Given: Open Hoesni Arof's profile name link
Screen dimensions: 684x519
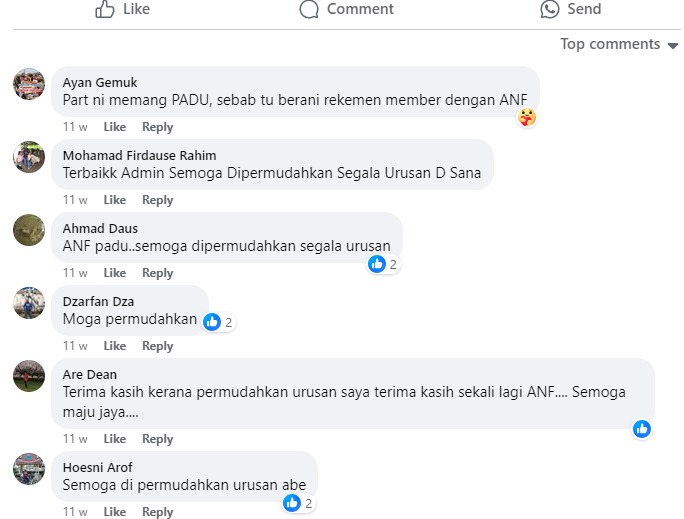Looking at the screenshot, I should 97,467.
